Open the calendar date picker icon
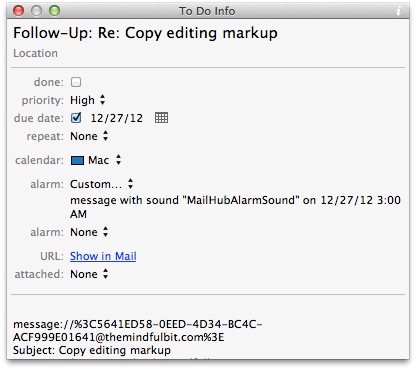This screenshot has height=370, width=416. tap(161, 118)
